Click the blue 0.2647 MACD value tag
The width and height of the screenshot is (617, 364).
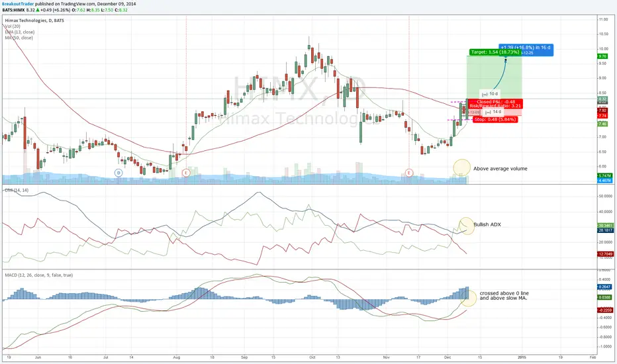pos(605,287)
